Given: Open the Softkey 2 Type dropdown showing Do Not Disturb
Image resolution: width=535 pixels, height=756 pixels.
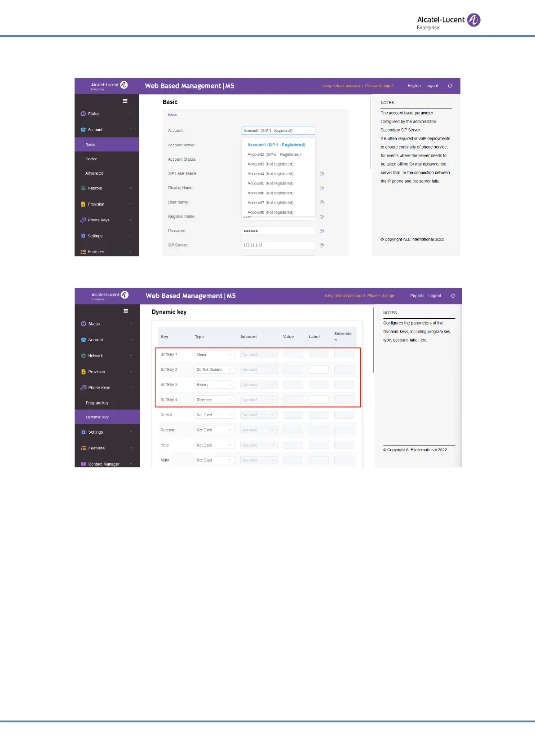Looking at the screenshot, I should point(215,370).
